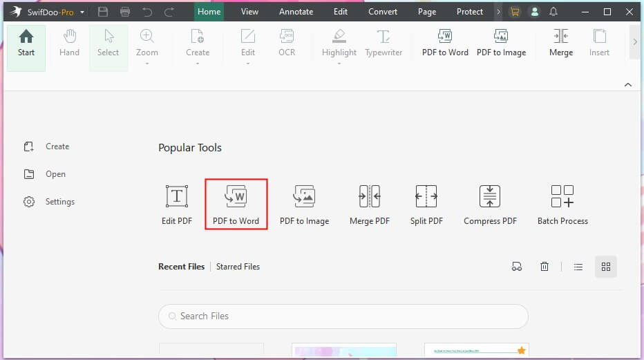Screen dimensions: 644x360
Task: Click the SwifDoo bird logo
Action: [x=17, y=12]
